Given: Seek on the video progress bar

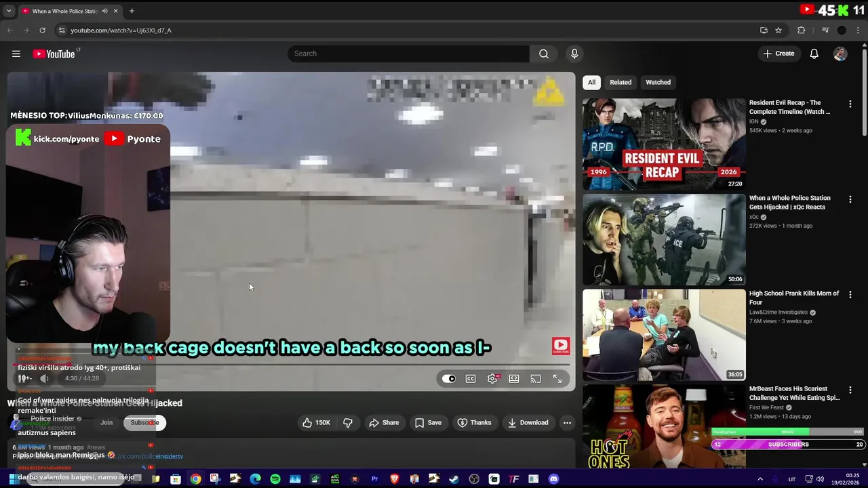Looking at the screenshot, I should click(292, 365).
